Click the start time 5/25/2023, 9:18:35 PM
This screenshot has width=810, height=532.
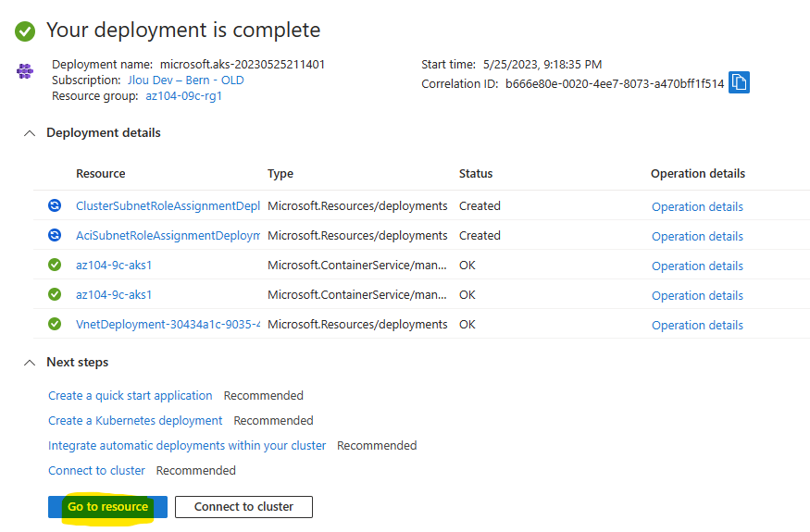[x=542, y=65]
